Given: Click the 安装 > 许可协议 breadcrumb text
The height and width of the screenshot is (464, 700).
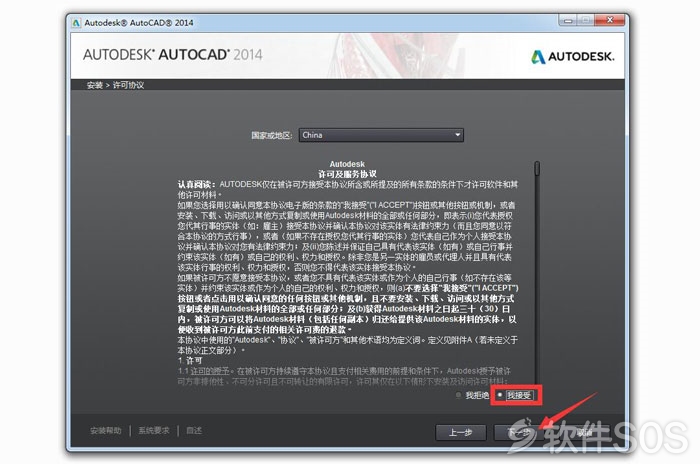Looking at the screenshot, I should [115, 85].
